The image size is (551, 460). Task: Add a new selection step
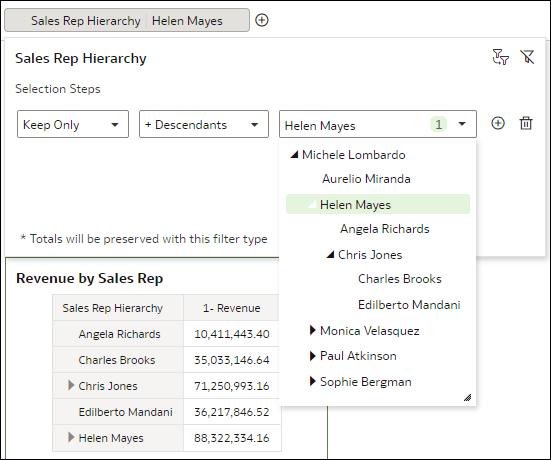(x=498, y=123)
